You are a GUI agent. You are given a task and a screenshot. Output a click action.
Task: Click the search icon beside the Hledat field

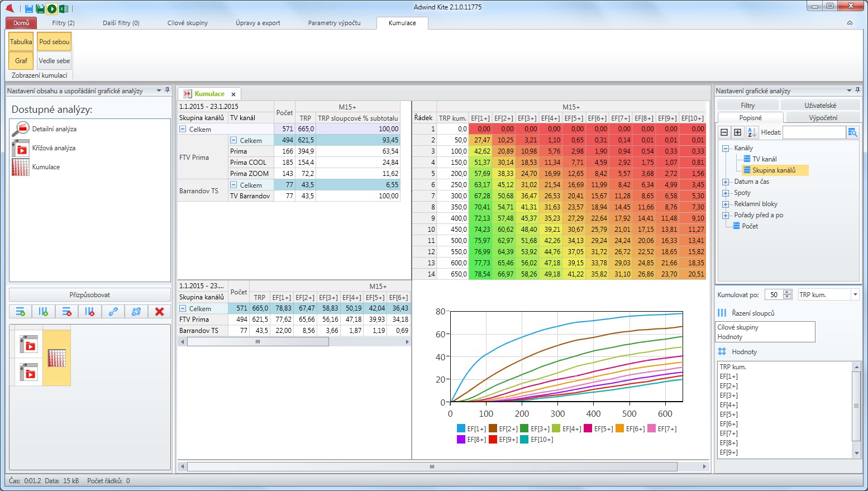[852, 132]
